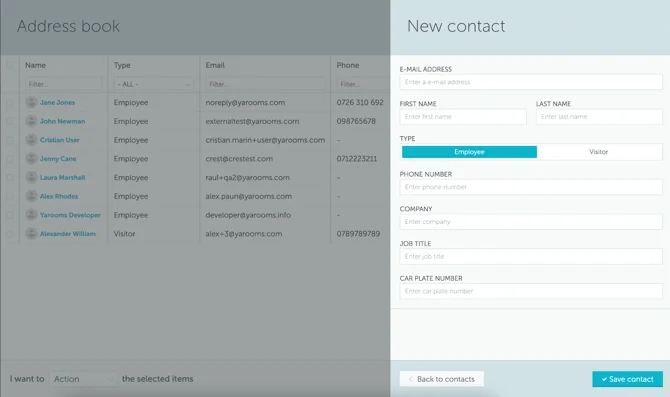The height and width of the screenshot is (397, 670).
Task: Click Alex Rhodes avatar icon
Action: point(31,196)
